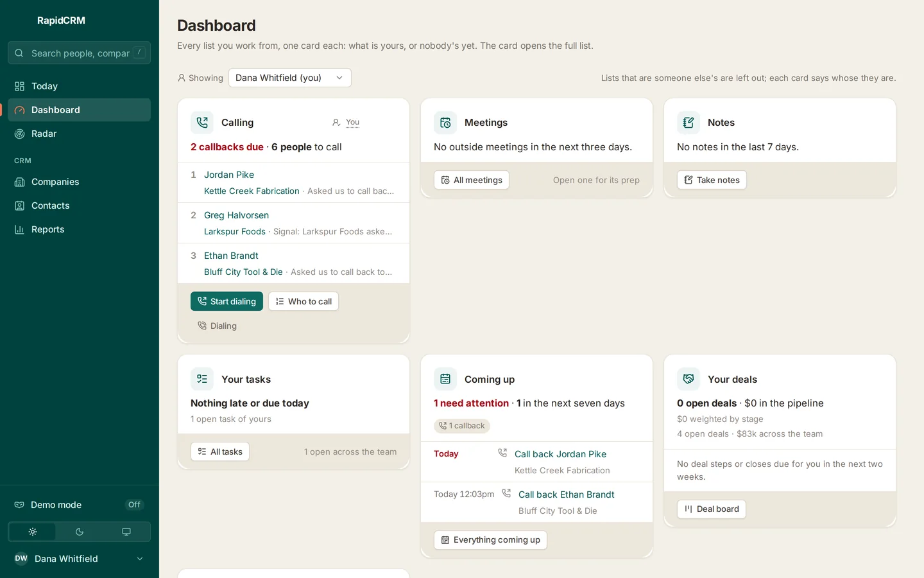Click the phone icon beside Call back Ethan Brandt

pyautogui.click(x=506, y=493)
